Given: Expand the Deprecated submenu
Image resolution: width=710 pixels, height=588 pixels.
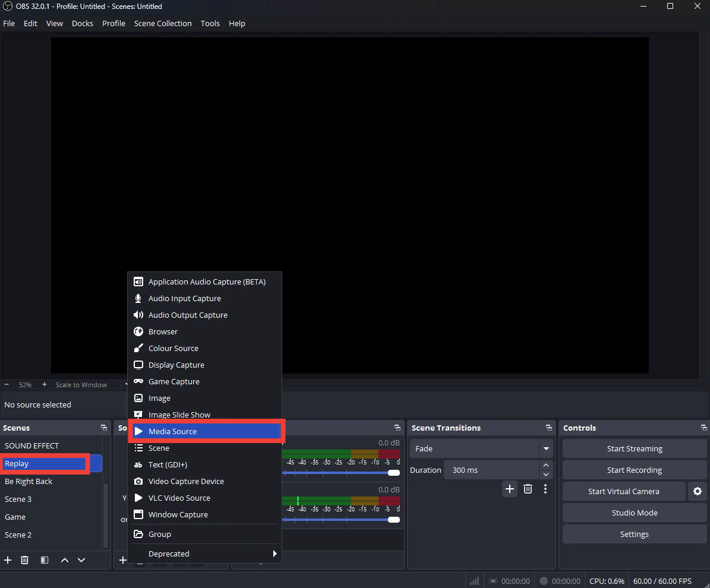Looking at the screenshot, I should pyautogui.click(x=204, y=554).
